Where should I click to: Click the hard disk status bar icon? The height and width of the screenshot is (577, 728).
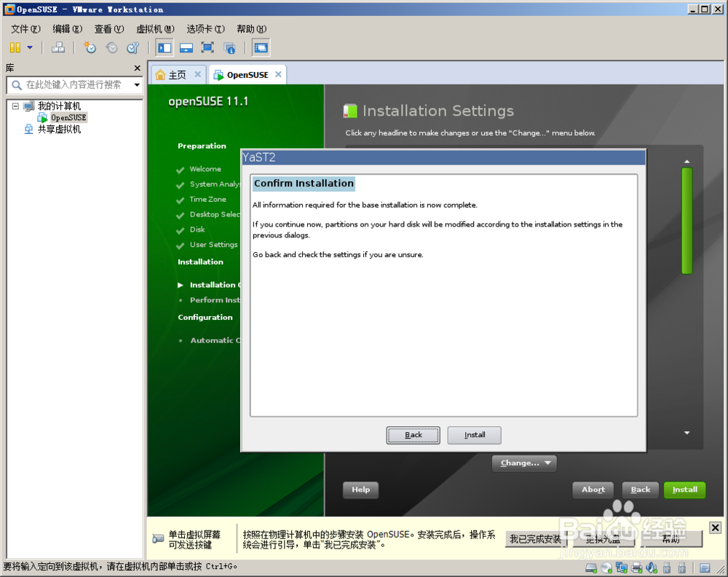[591, 568]
